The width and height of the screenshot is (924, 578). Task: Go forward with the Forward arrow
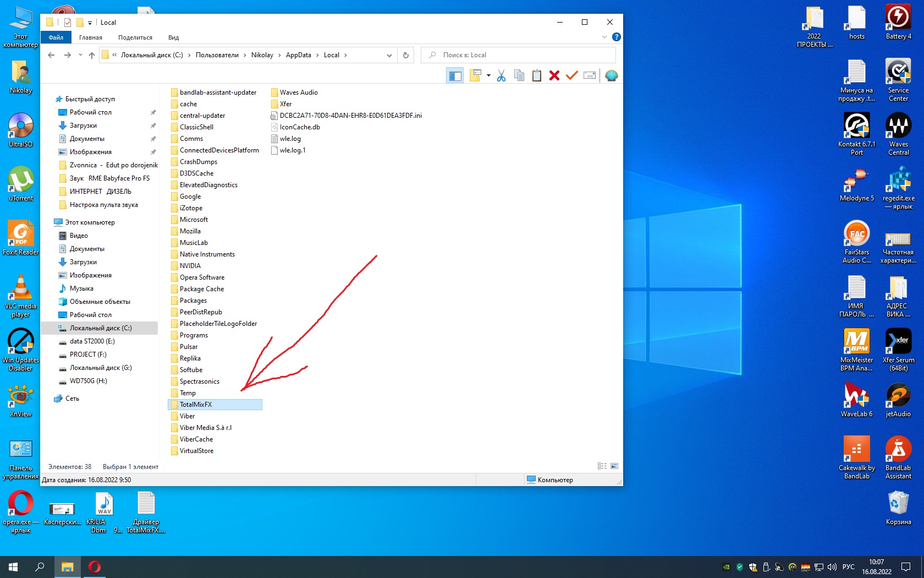[x=67, y=55]
